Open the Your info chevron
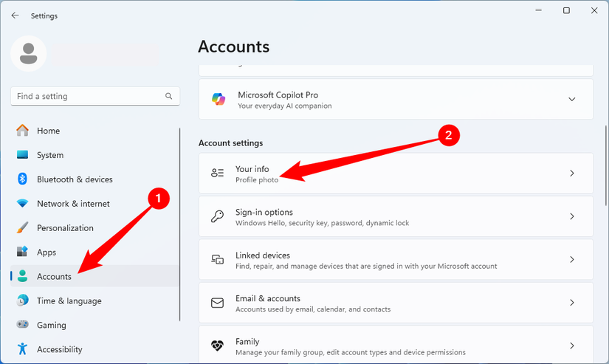 [x=571, y=173]
